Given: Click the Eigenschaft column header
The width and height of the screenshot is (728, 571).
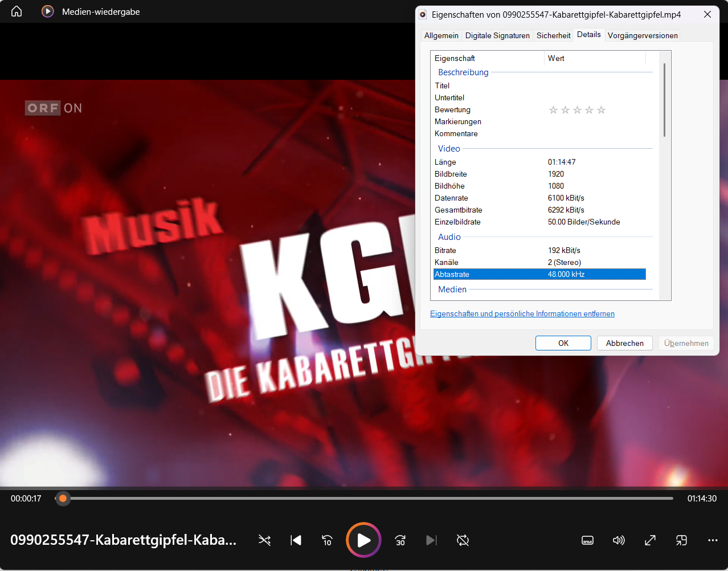Looking at the screenshot, I should (488, 58).
